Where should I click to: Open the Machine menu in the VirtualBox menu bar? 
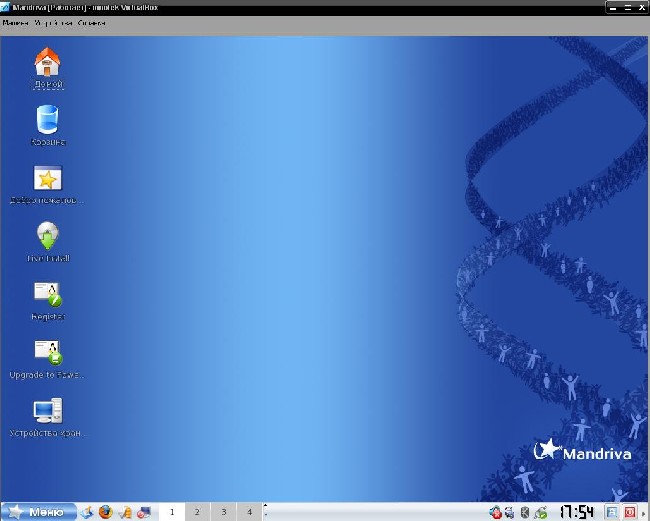[15, 23]
